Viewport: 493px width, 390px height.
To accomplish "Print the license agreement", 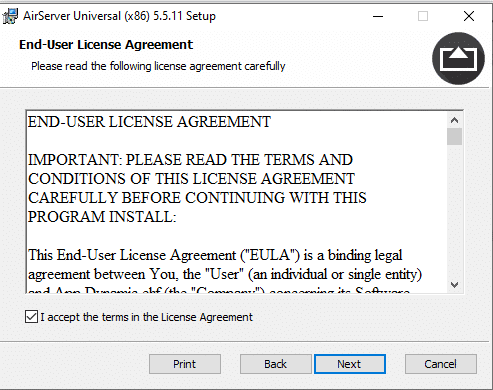I will [185, 364].
